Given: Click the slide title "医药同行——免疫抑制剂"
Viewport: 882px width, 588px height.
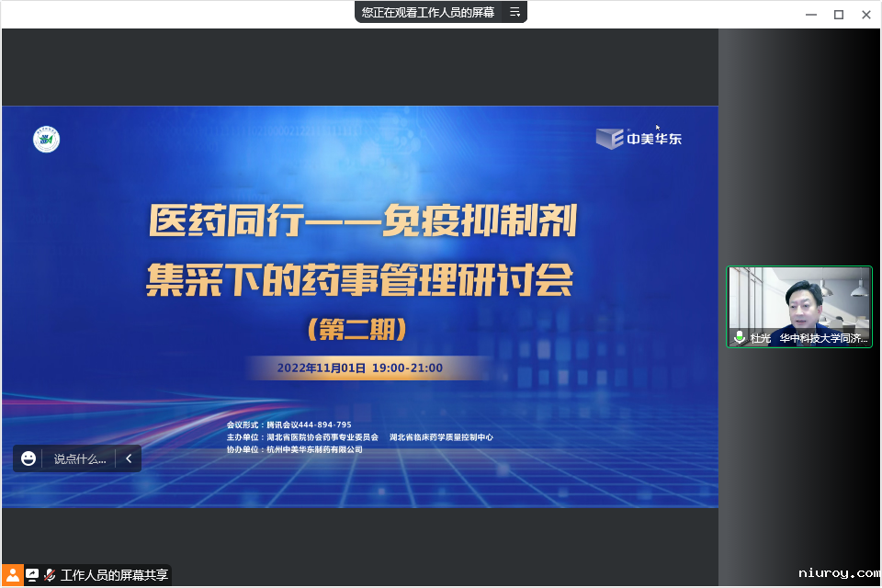Looking at the screenshot, I should click(x=363, y=221).
